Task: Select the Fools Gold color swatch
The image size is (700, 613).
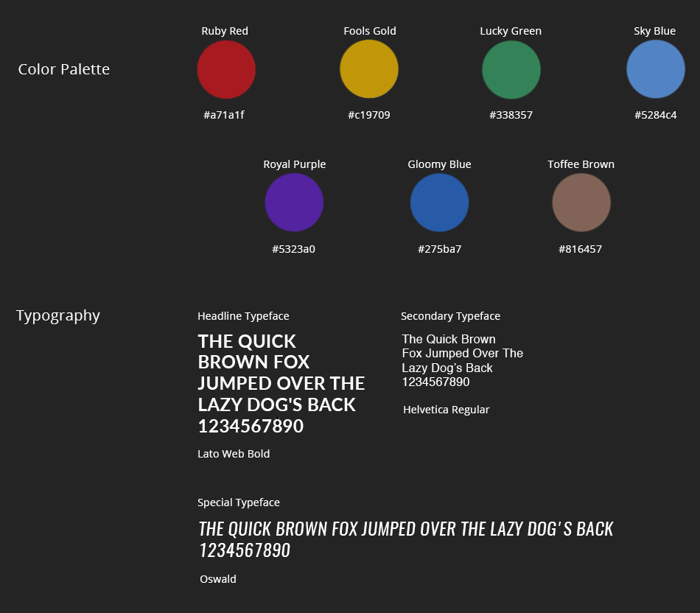Action: tap(369, 69)
